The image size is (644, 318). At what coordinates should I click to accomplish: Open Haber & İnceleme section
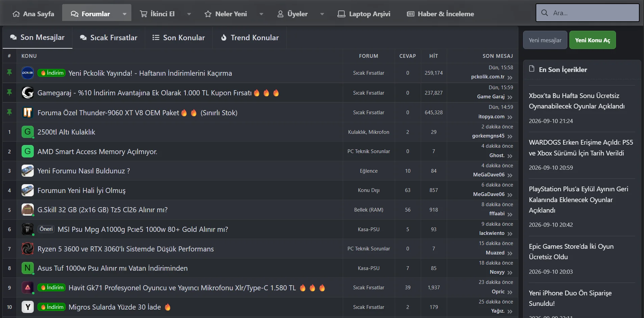click(x=440, y=14)
